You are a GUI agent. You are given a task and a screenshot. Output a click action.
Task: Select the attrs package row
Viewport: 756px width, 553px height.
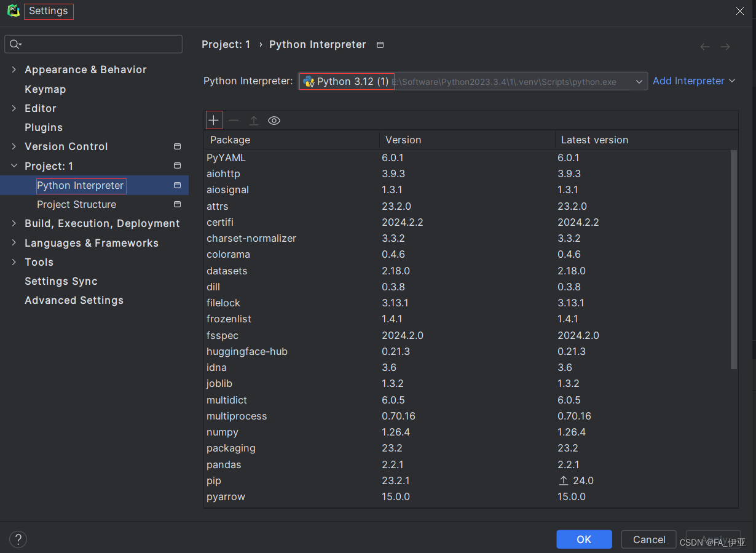point(467,206)
